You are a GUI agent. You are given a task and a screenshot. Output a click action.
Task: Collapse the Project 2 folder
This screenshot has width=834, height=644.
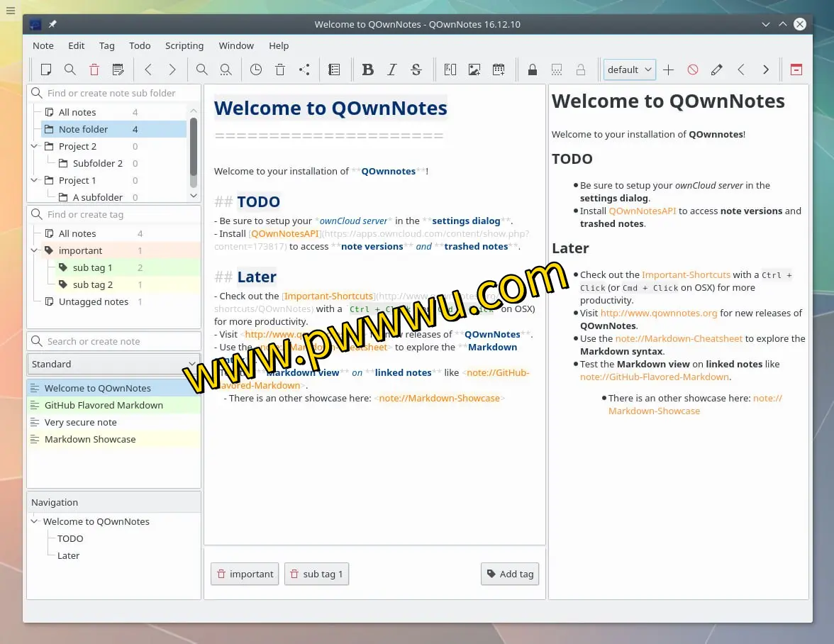[34, 146]
